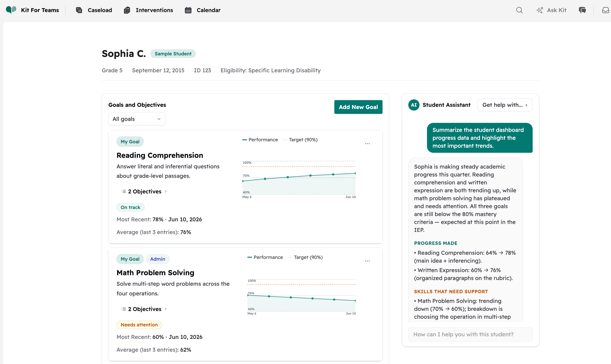This screenshot has height=364, width=611.
Task: Click the student name Sophia C.
Action: (x=124, y=54)
